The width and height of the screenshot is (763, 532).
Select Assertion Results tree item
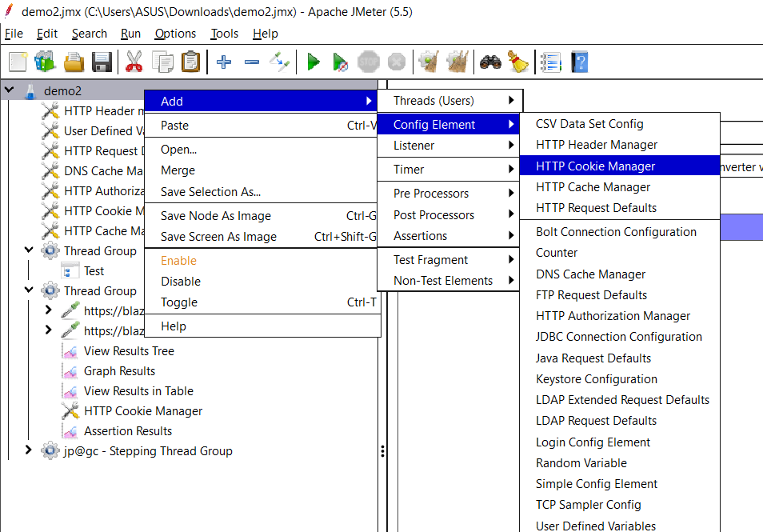tap(128, 430)
